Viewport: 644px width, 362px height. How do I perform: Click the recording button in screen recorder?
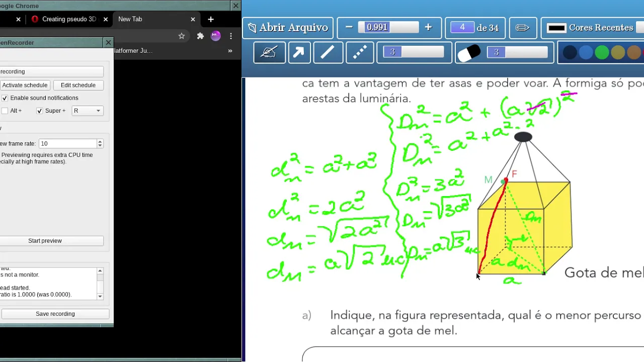tap(51, 71)
